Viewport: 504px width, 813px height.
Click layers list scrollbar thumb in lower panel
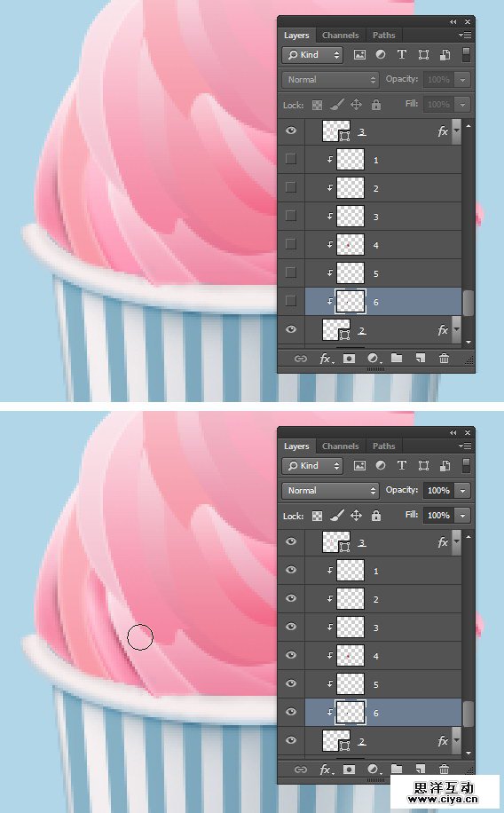tap(468, 714)
